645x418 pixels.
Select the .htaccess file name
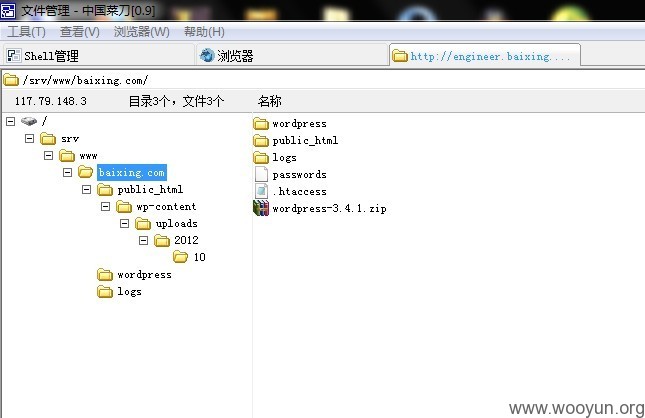tap(299, 191)
